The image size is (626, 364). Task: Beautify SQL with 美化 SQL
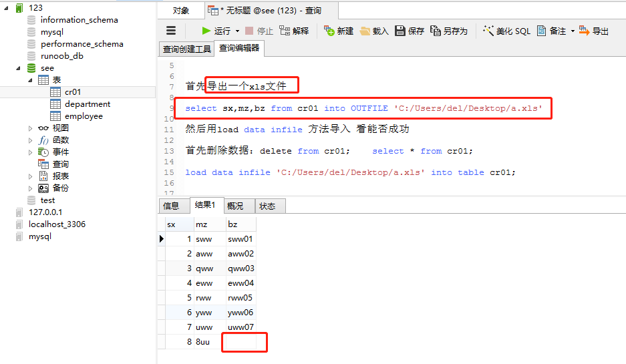[506, 31]
